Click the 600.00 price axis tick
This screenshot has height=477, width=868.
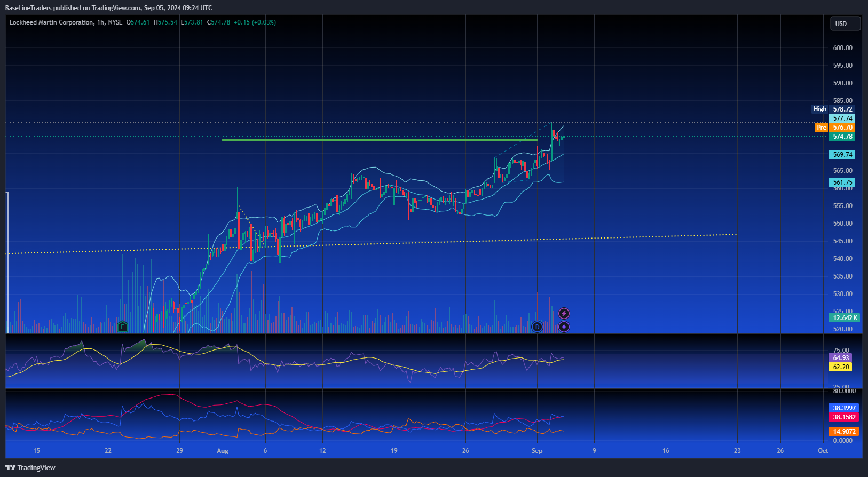(x=842, y=48)
